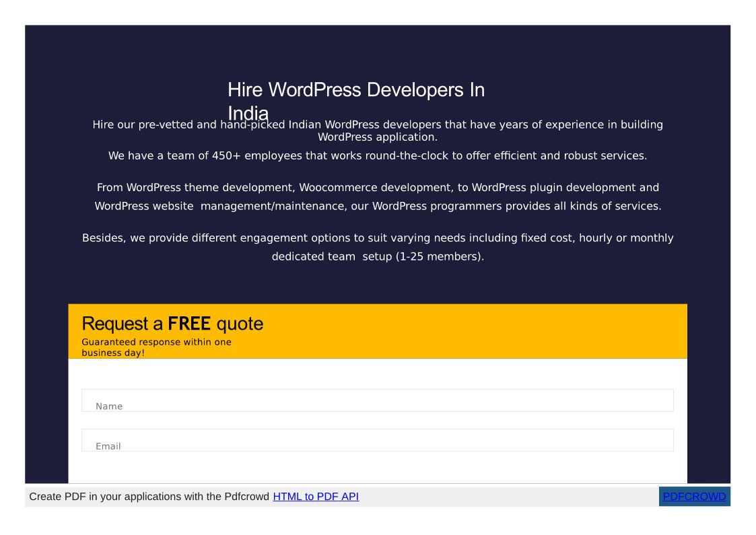Click the 'Request a FREE quote' heading
Viewport: 756px width, 535px height.
pos(172,324)
